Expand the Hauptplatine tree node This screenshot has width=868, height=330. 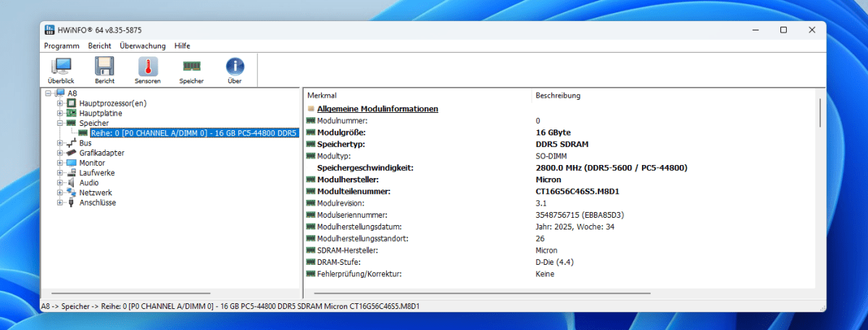[60, 114]
